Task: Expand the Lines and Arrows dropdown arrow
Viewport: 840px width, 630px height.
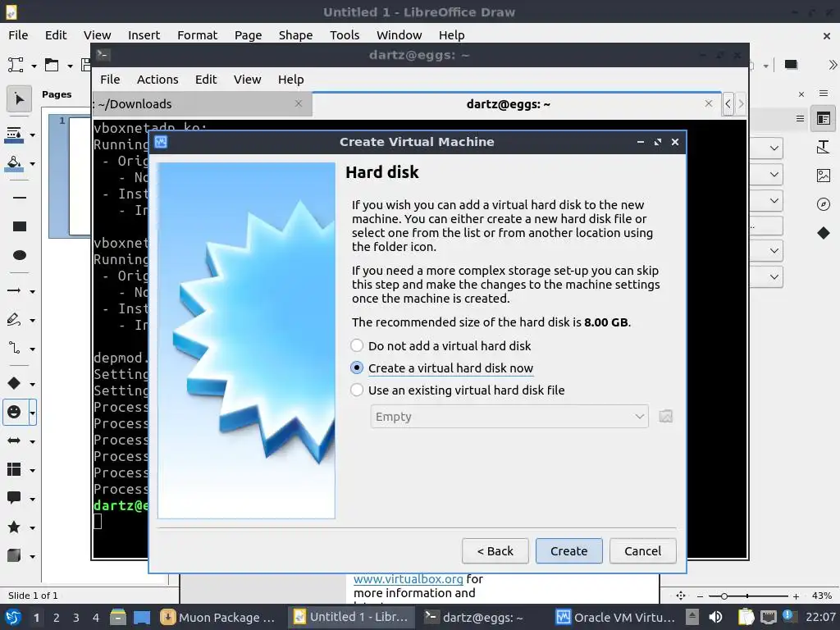Action: tap(33, 291)
